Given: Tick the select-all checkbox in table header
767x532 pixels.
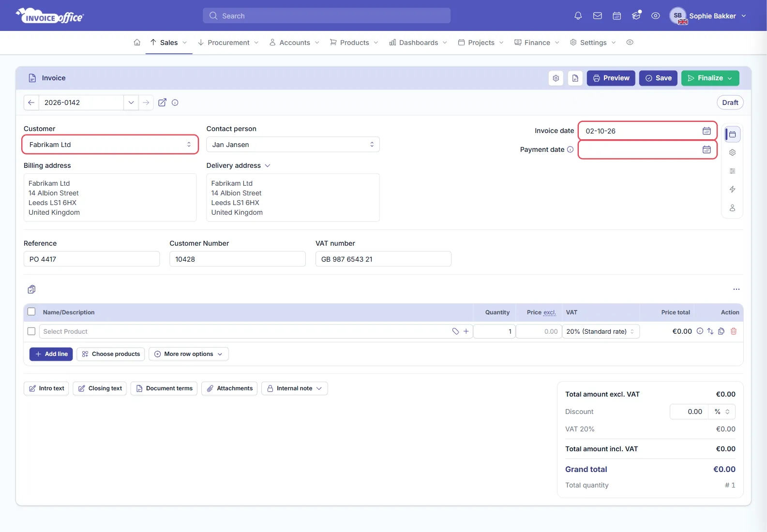Looking at the screenshot, I should pos(31,312).
